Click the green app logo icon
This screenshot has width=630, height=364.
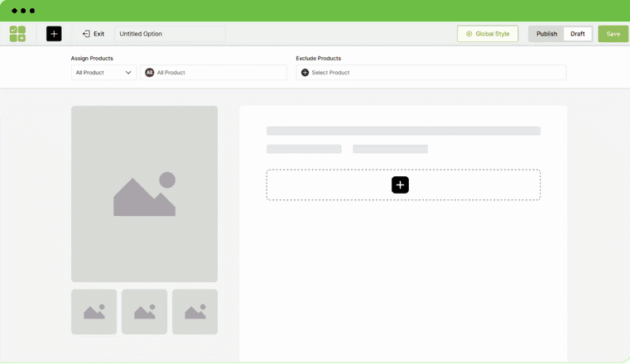tap(17, 34)
